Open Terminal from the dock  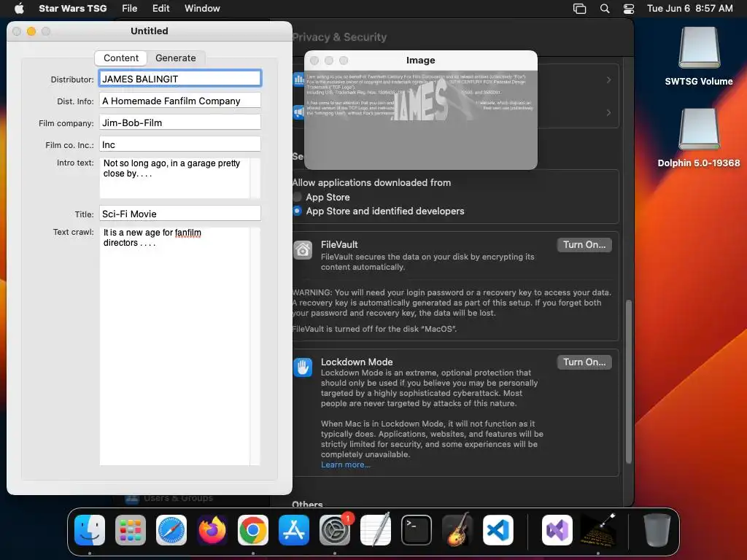pos(417,530)
